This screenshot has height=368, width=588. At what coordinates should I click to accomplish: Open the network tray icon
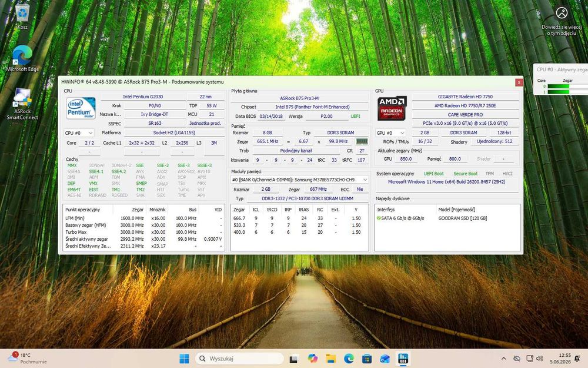coord(530,359)
